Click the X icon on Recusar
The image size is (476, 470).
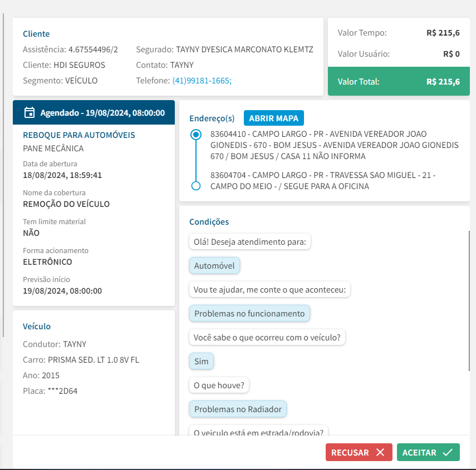tap(380, 453)
